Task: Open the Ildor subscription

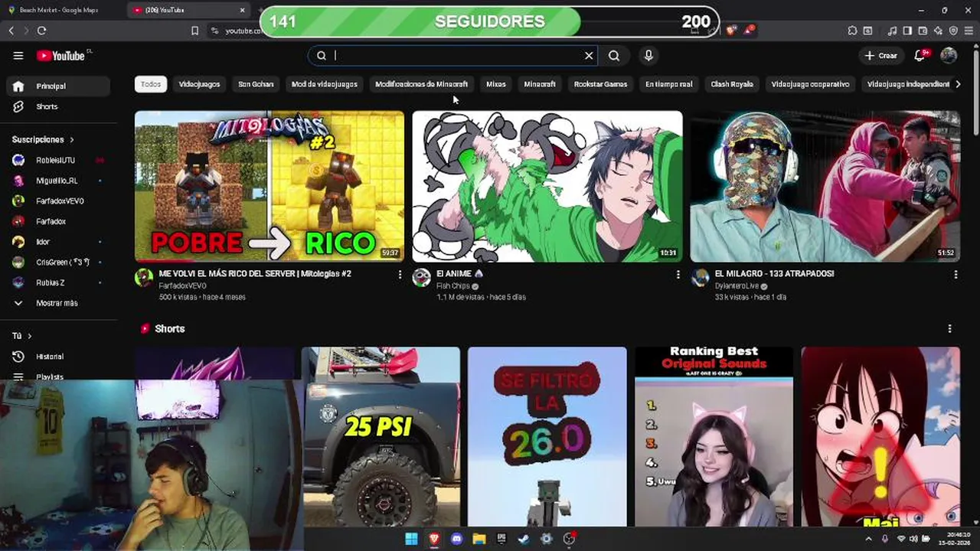Action: [x=57, y=242]
